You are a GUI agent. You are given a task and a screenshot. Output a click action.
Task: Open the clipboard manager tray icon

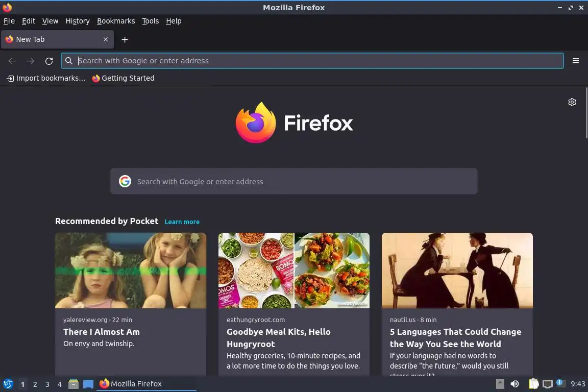[533, 384]
